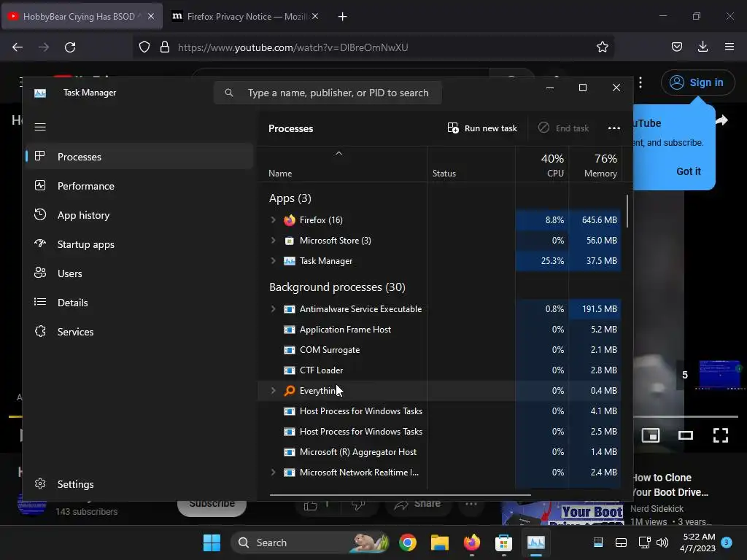
Task: Expand the Firefox (16) process group
Action: click(273, 219)
